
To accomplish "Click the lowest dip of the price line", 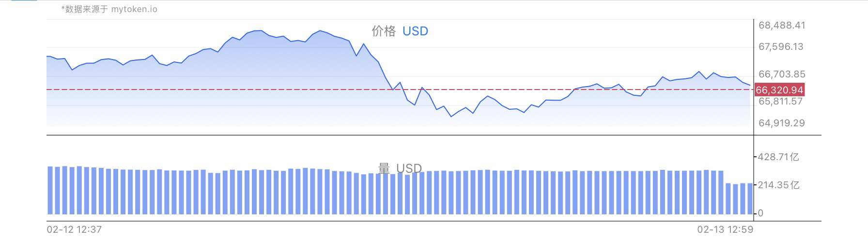I will tap(451, 117).
